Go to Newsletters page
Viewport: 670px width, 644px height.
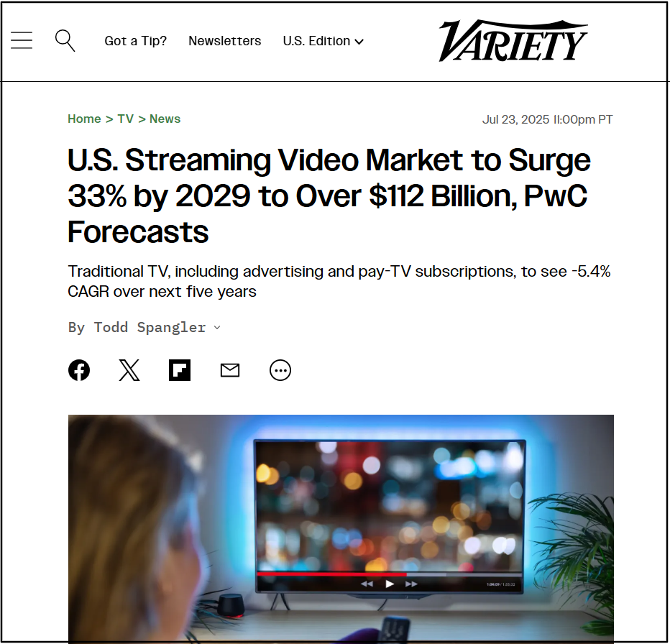(x=225, y=41)
